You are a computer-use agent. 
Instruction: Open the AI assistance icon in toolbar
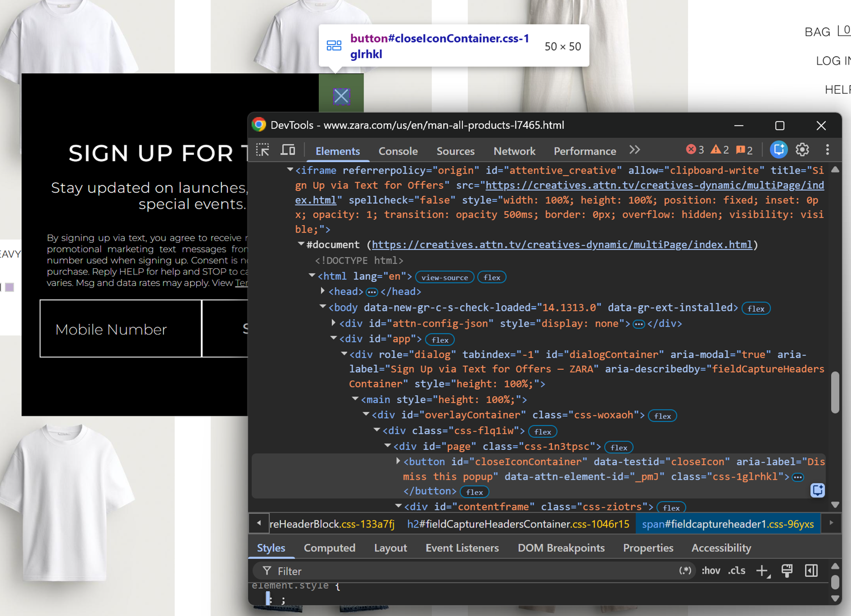coord(778,150)
